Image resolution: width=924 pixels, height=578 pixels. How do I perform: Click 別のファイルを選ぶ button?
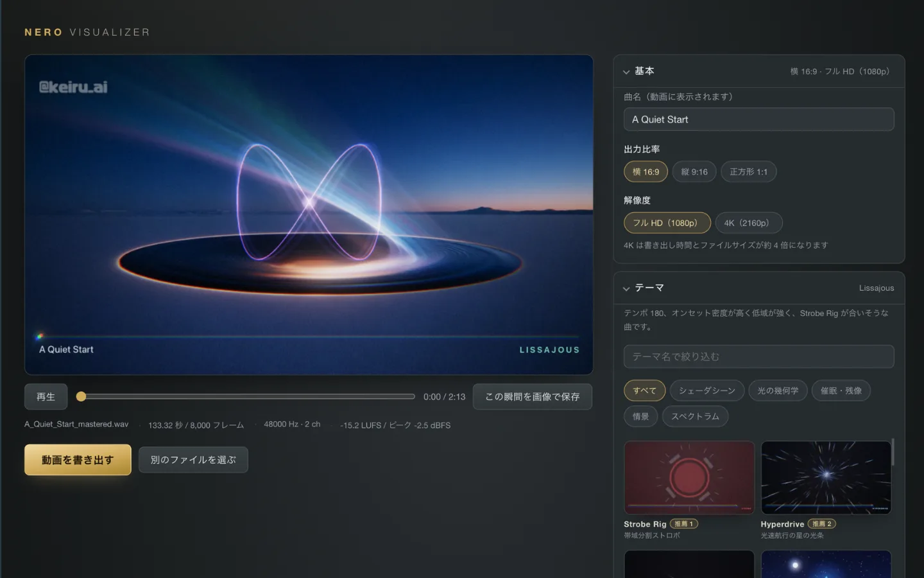pos(193,460)
